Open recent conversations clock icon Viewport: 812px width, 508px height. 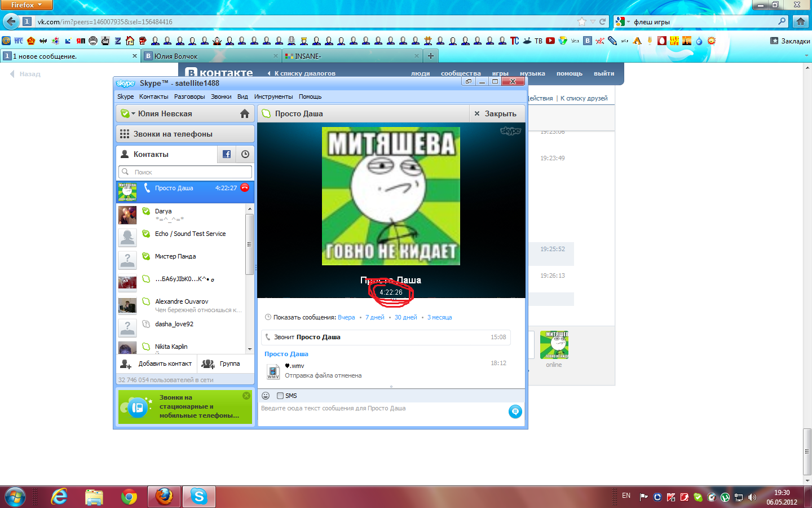pos(245,154)
